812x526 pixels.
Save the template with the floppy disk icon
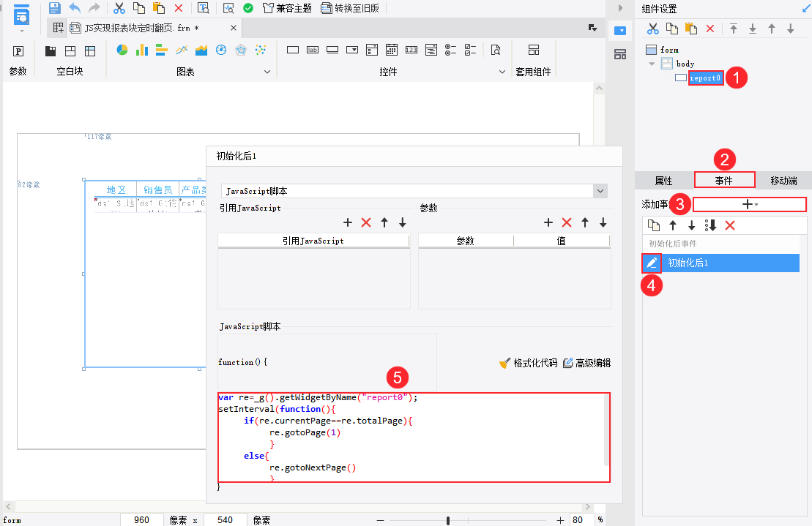(x=54, y=8)
